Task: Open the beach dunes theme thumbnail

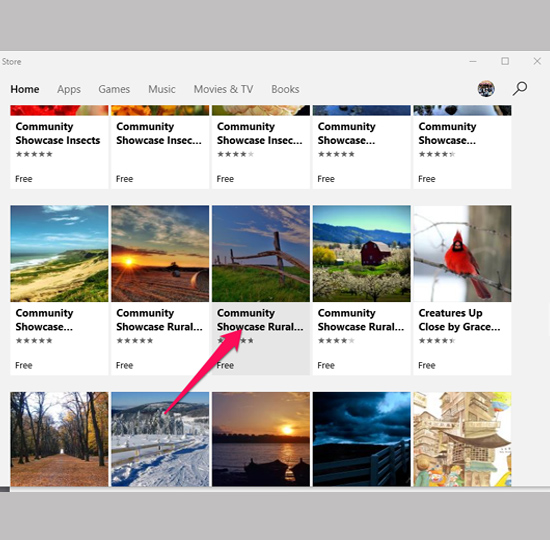Action: pos(59,254)
